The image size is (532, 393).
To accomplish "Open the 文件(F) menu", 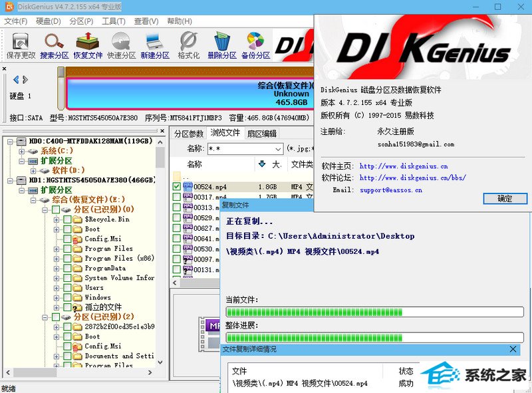I will [x=15, y=21].
